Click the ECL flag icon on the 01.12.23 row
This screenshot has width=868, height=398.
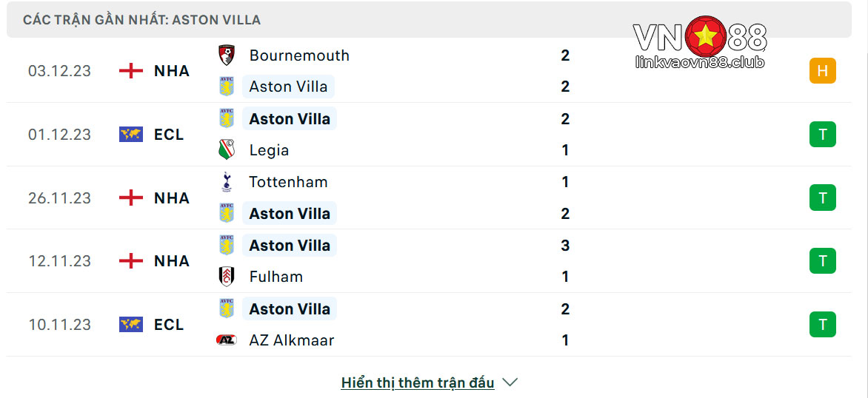click(x=130, y=135)
